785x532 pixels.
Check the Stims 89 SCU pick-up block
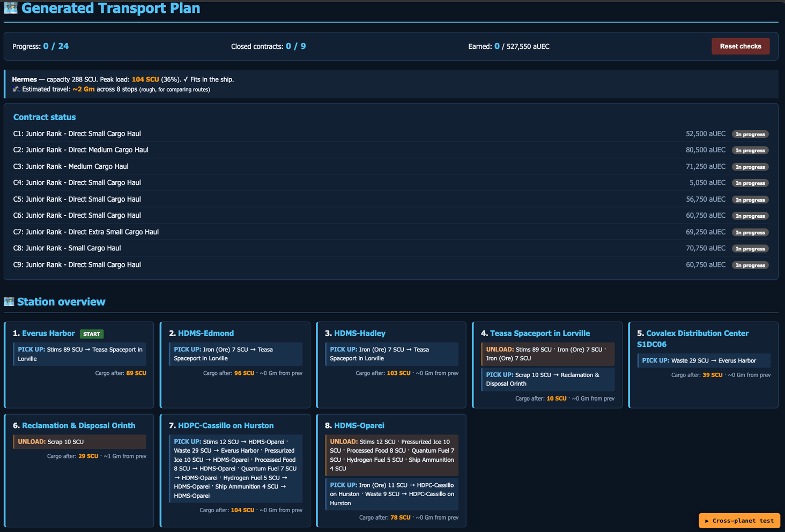[79, 354]
